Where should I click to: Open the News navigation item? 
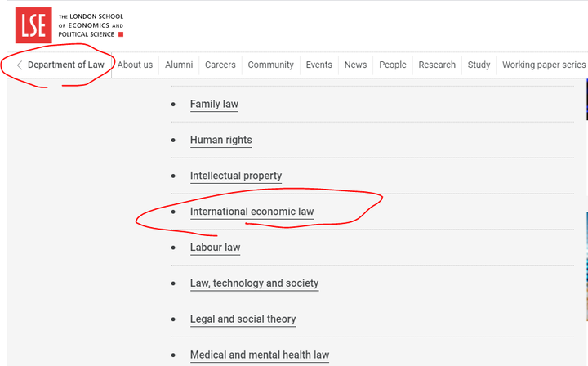[355, 65]
